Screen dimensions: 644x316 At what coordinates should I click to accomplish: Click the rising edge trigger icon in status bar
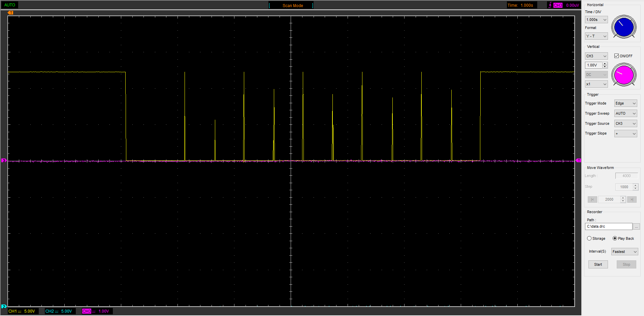click(550, 5)
